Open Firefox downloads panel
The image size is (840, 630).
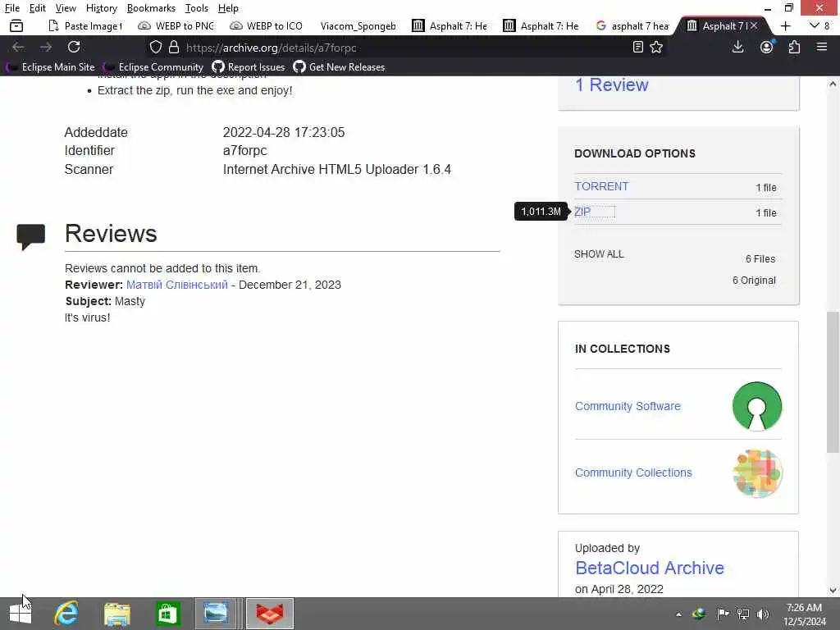737,47
